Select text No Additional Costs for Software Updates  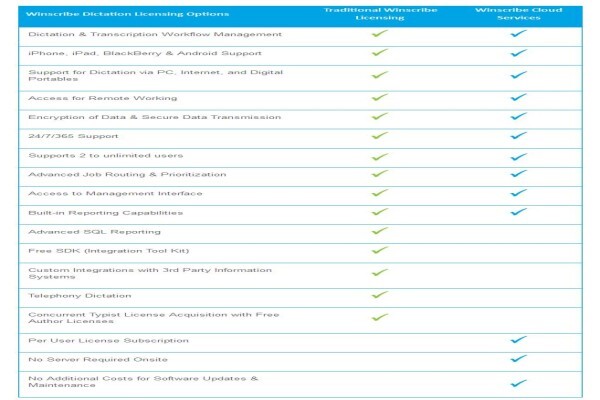click(143, 382)
